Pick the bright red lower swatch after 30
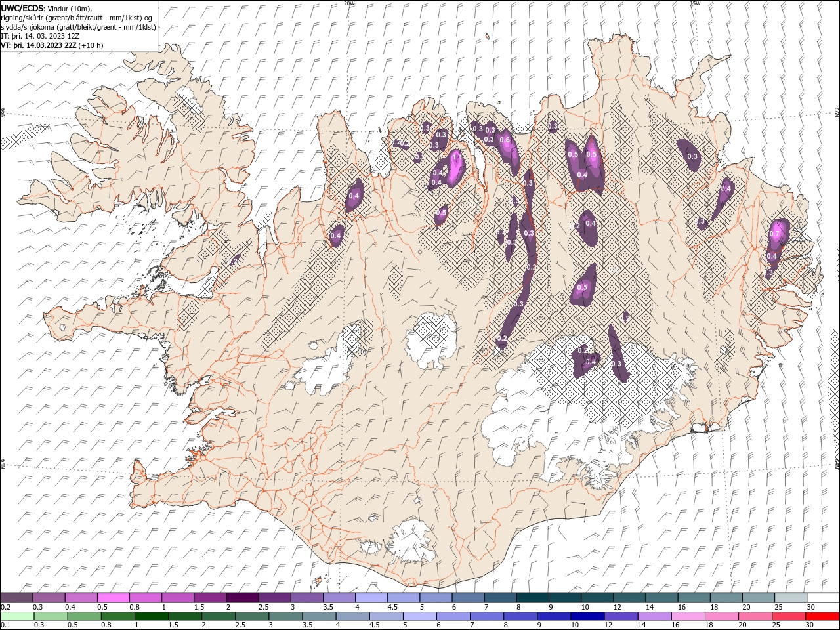Viewport: 840px width, 630px height. click(822, 616)
